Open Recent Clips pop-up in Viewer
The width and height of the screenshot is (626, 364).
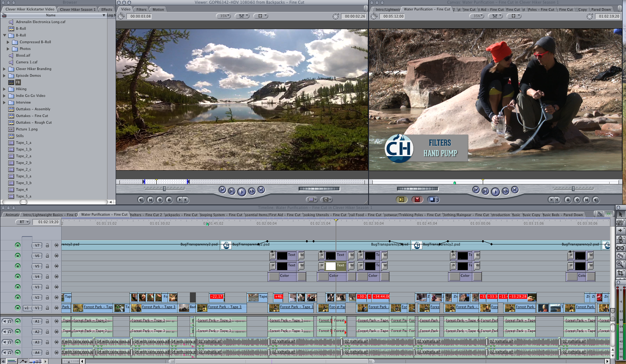click(x=312, y=200)
